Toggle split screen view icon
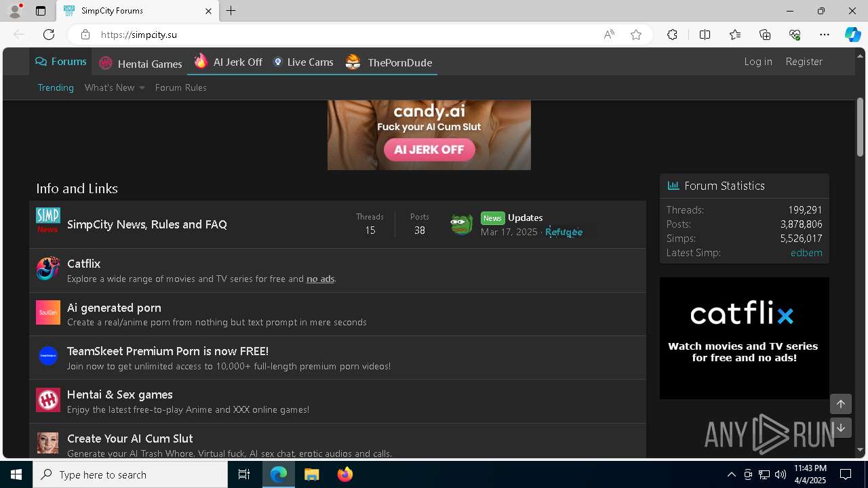 pyautogui.click(x=705, y=35)
